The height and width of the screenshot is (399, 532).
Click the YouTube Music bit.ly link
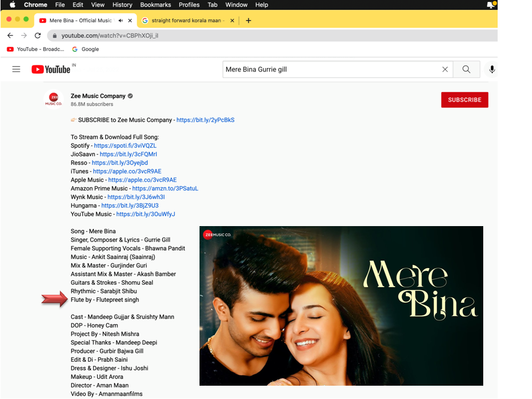(146, 214)
